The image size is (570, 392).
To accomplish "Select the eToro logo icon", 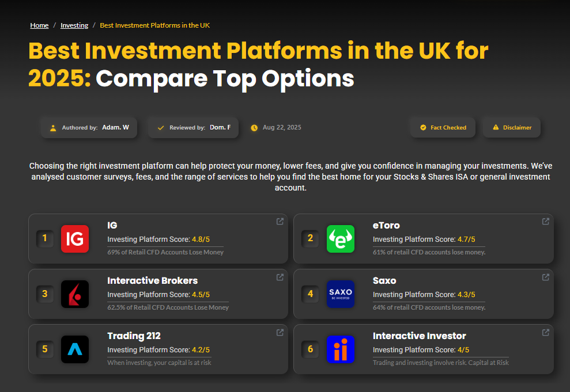I will (340, 238).
